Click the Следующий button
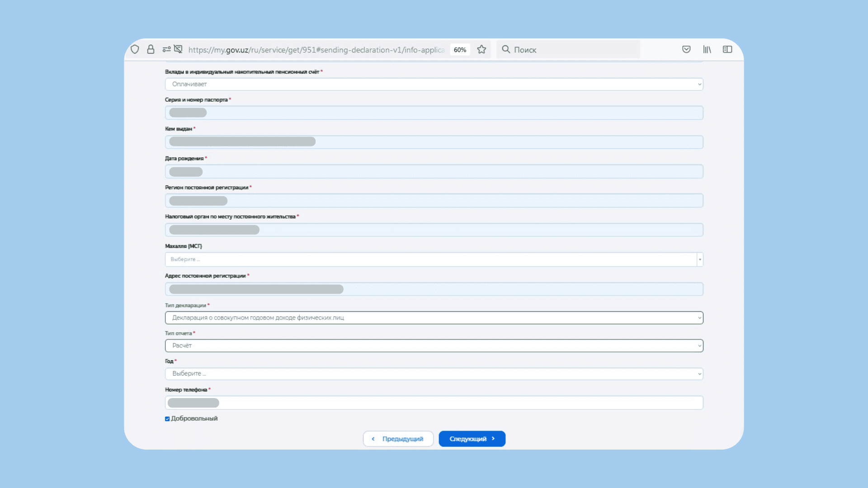This screenshot has height=488, width=868. [x=472, y=439]
